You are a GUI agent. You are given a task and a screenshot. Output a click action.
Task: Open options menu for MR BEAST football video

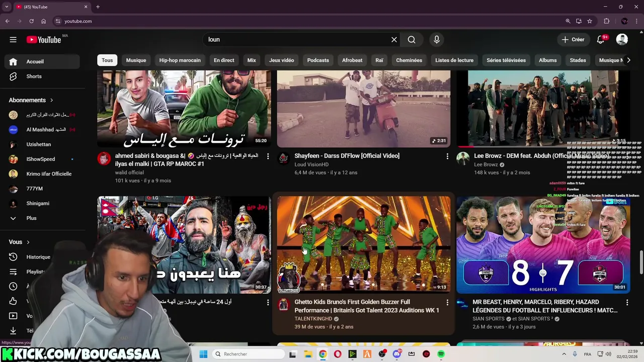click(627, 303)
